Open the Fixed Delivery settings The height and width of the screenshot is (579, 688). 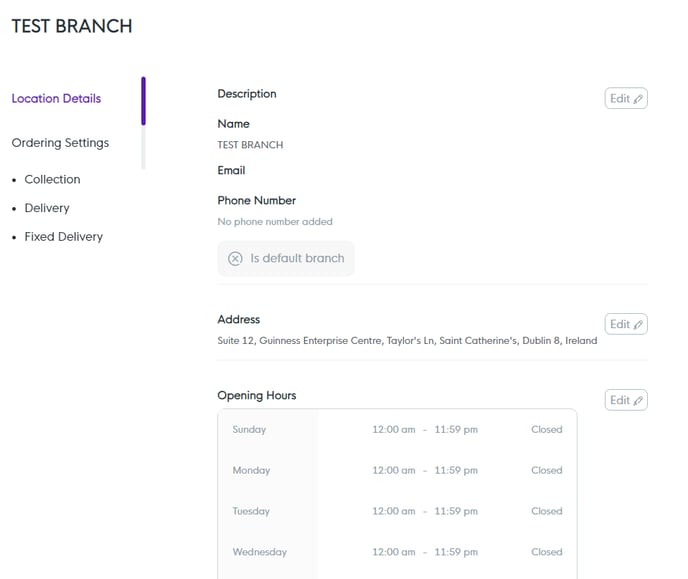click(63, 237)
